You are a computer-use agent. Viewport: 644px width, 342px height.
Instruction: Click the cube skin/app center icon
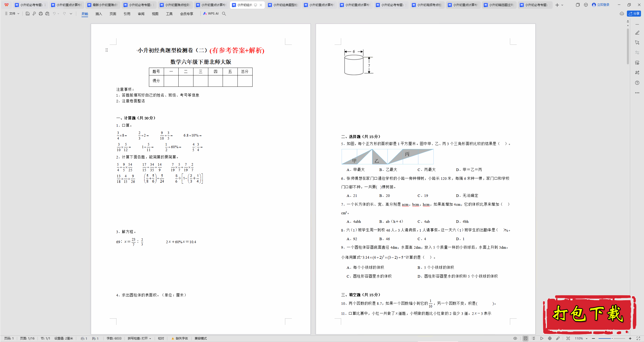coord(586,5)
